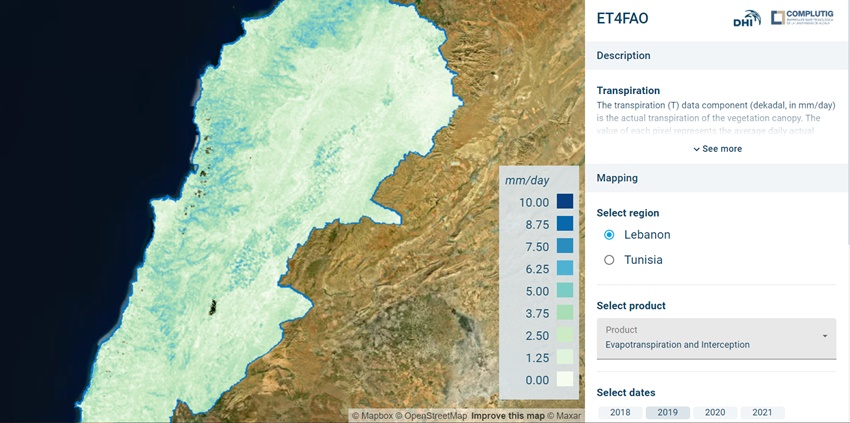Open the OpenStreetMap attribution link
The width and height of the screenshot is (850, 423).
tap(435, 416)
